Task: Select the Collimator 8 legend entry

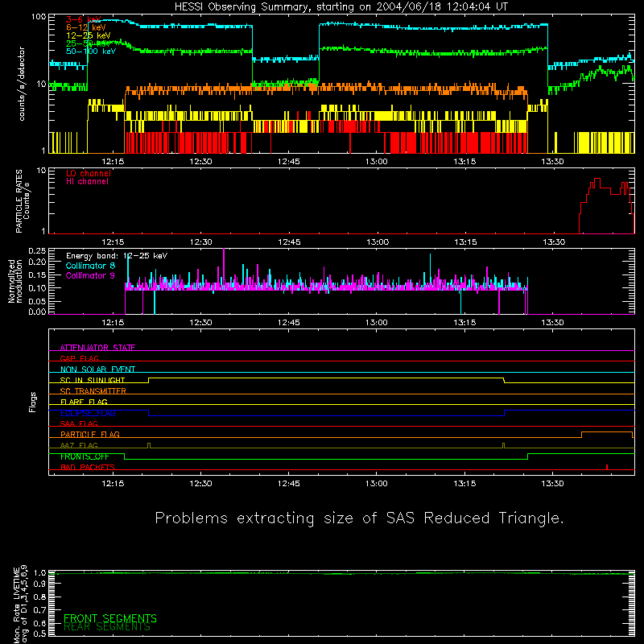Action: coord(90,266)
